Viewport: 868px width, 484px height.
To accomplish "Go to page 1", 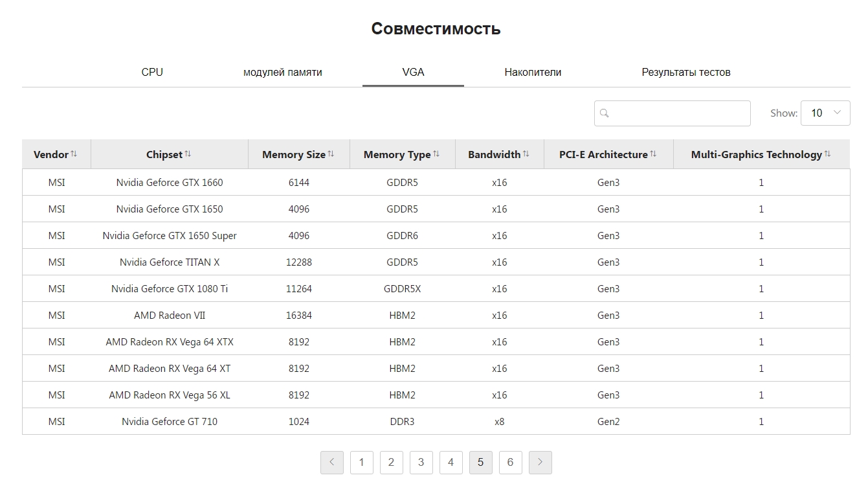I will click(362, 462).
